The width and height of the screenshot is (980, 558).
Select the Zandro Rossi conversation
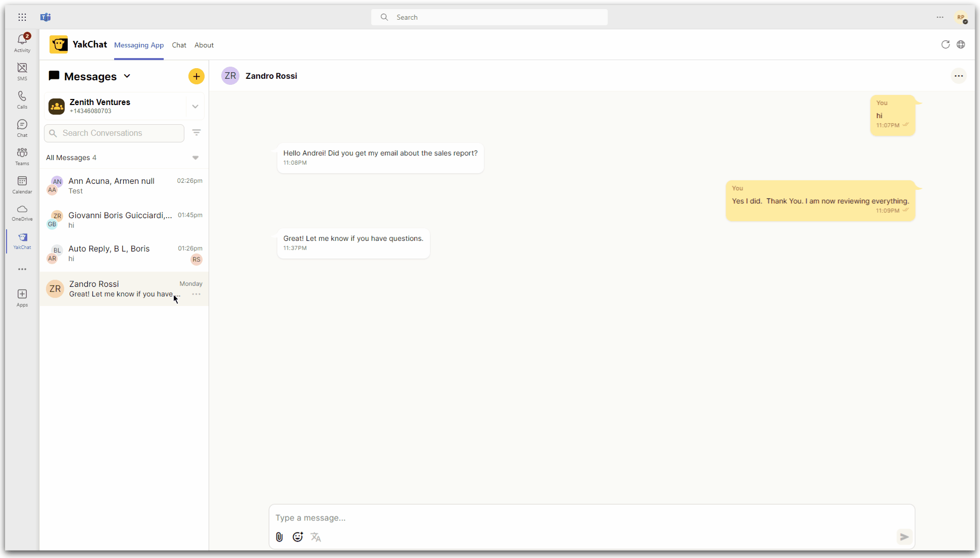point(124,288)
